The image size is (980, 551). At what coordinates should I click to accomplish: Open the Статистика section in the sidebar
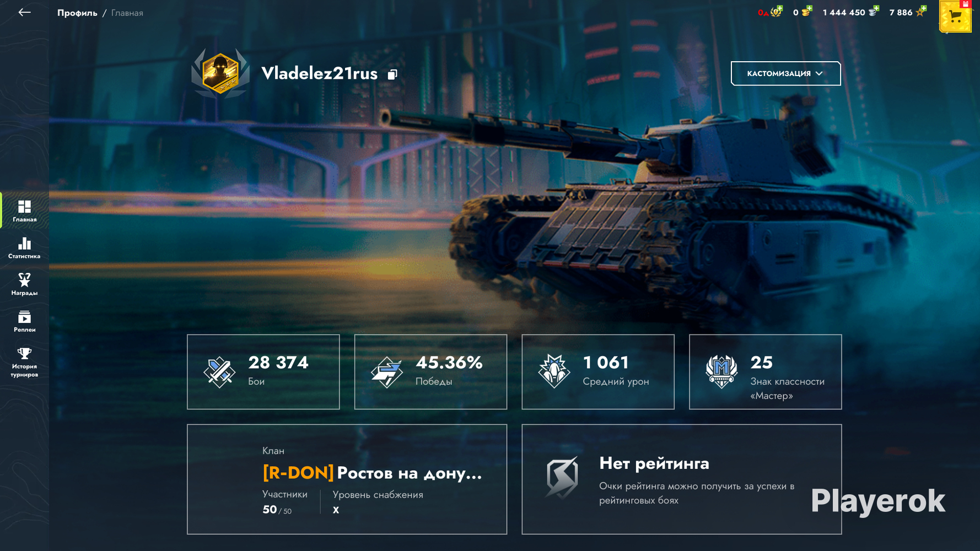coord(24,248)
